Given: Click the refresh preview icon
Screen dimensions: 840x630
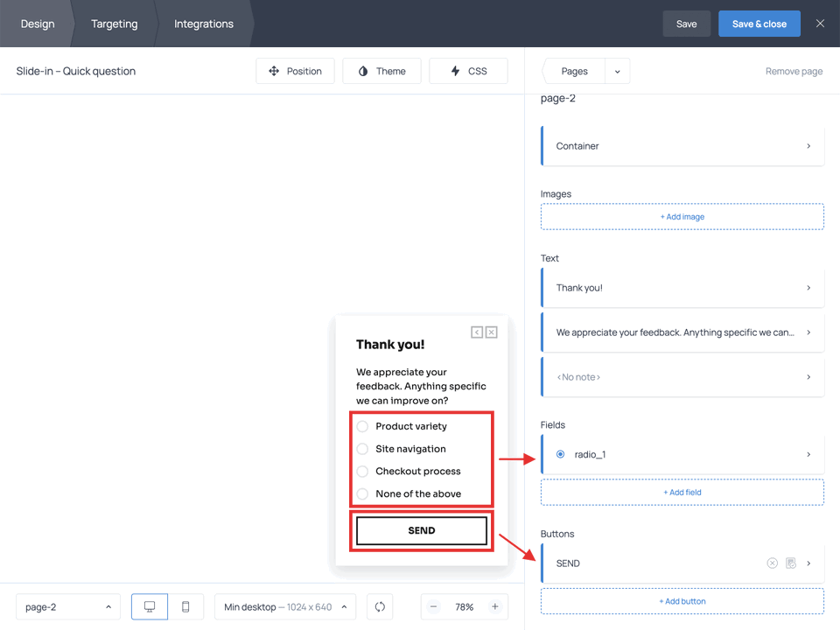Looking at the screenshot, I should click(379, 605).
